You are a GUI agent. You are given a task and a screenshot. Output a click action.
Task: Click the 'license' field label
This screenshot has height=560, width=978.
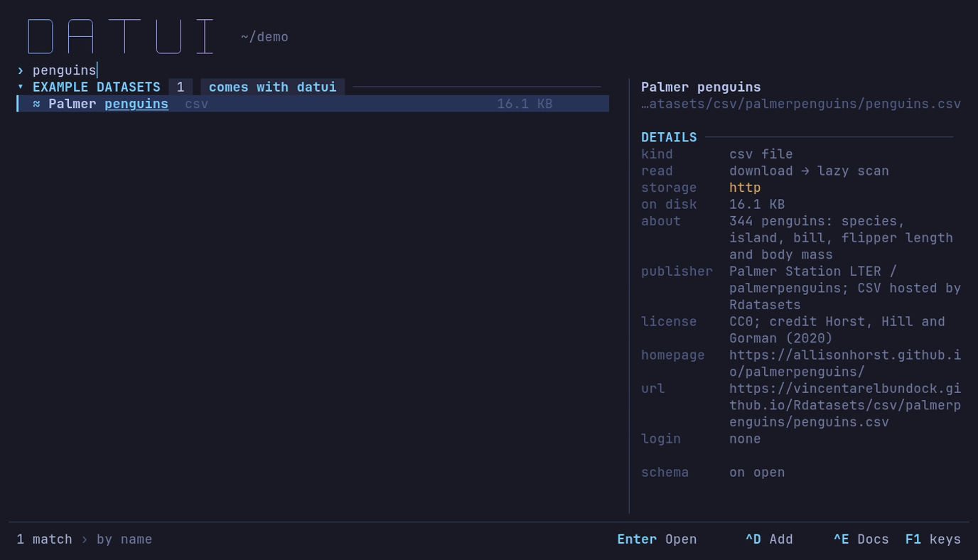[669, 322]
